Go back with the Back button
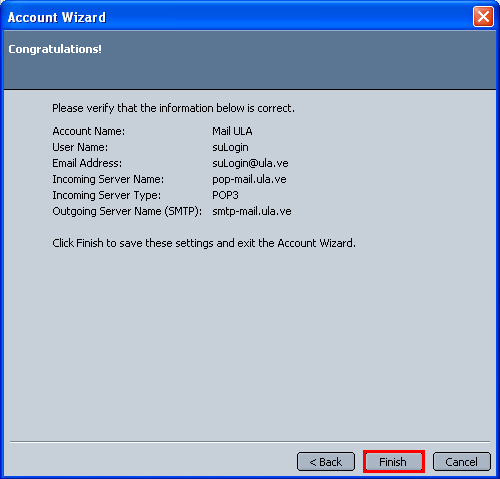This screenshot has height=479, width=500. coord(326,462)
